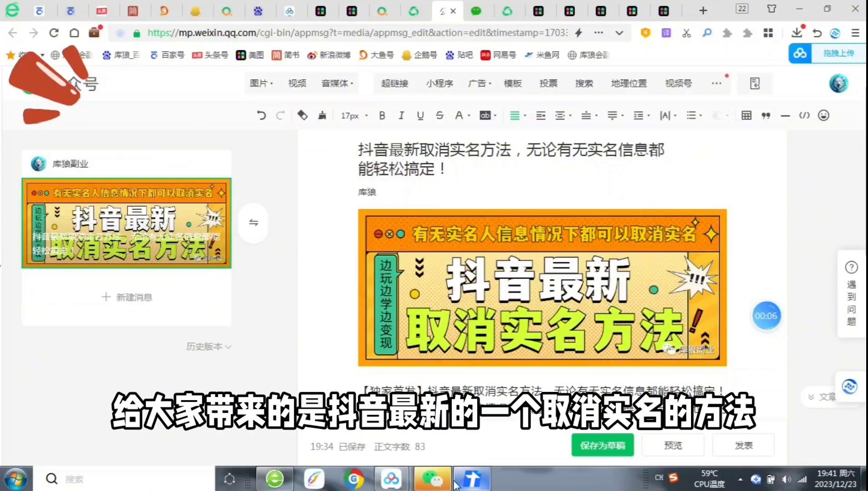Toggle italic formatting

[401, 115]
